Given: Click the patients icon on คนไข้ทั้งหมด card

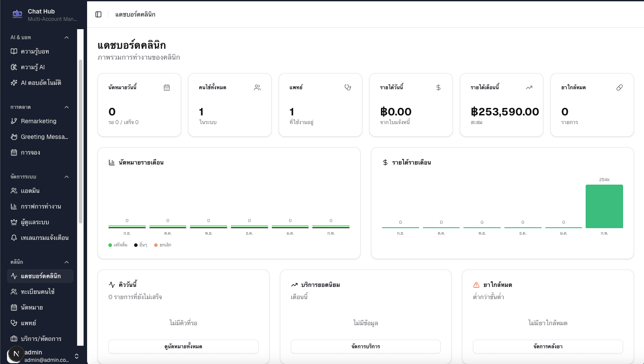Looking at the screenshot, I should tap(257, 87).
